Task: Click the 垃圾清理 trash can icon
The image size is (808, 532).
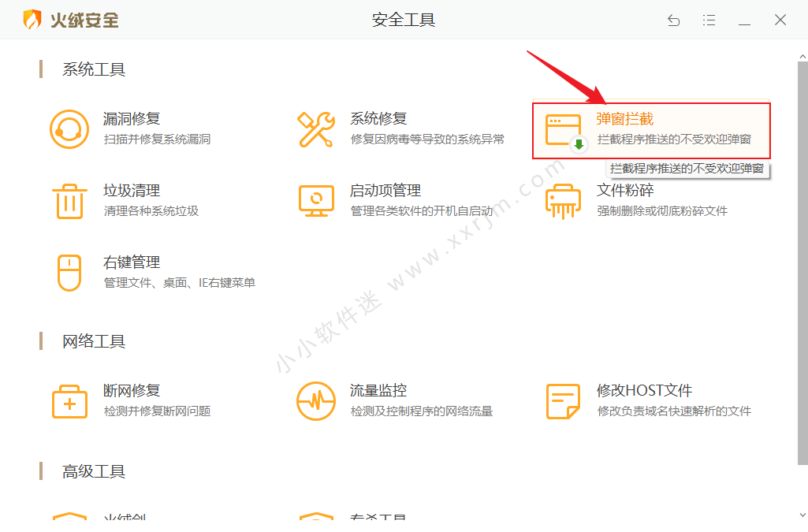Action: [x=69, y=201]
